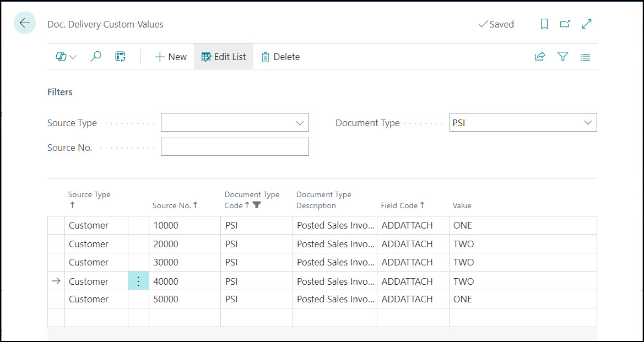Open the Document Type dropdown showing PSI
Viewport: 644px width, 342px height.
[587, 122]
